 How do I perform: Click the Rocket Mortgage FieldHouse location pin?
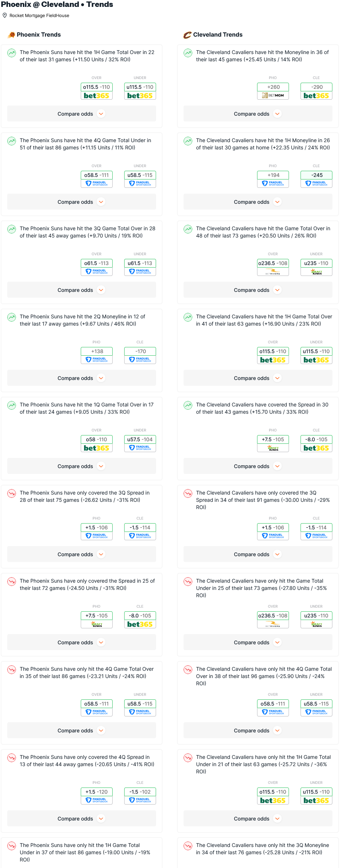coord(5,16)
